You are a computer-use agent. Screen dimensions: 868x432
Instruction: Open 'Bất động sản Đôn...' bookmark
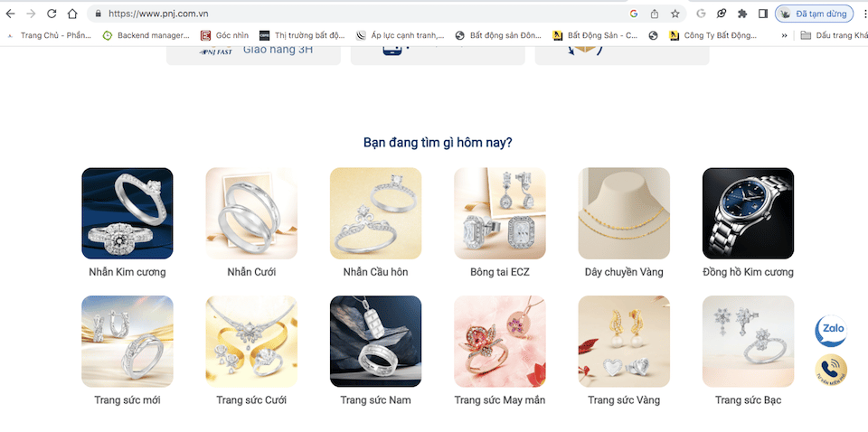(x=498, y=35)
